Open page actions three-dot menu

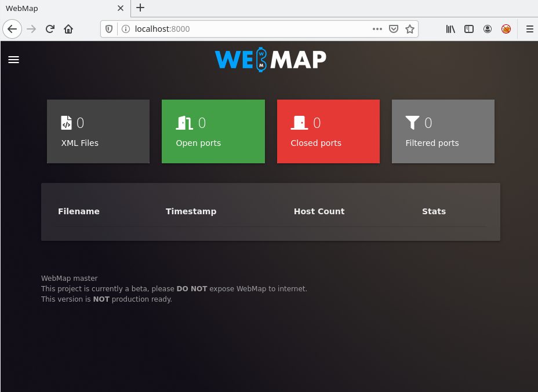coord(377,29)
